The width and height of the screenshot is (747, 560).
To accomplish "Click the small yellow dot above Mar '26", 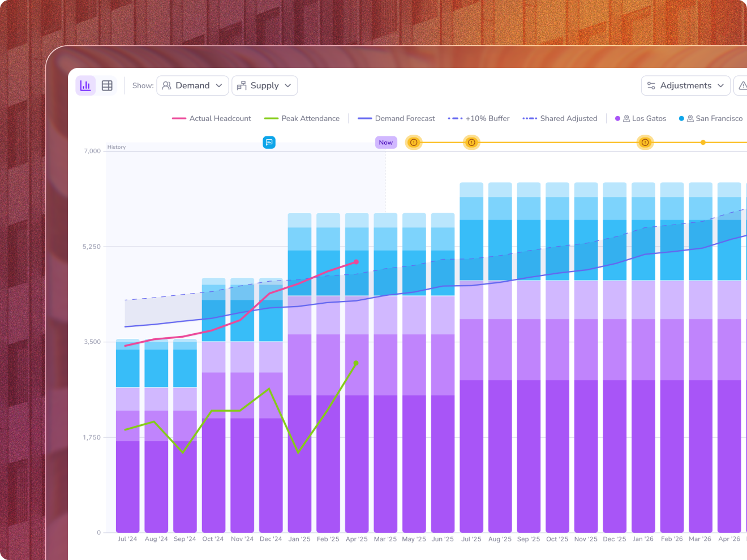I will (703, 143).
